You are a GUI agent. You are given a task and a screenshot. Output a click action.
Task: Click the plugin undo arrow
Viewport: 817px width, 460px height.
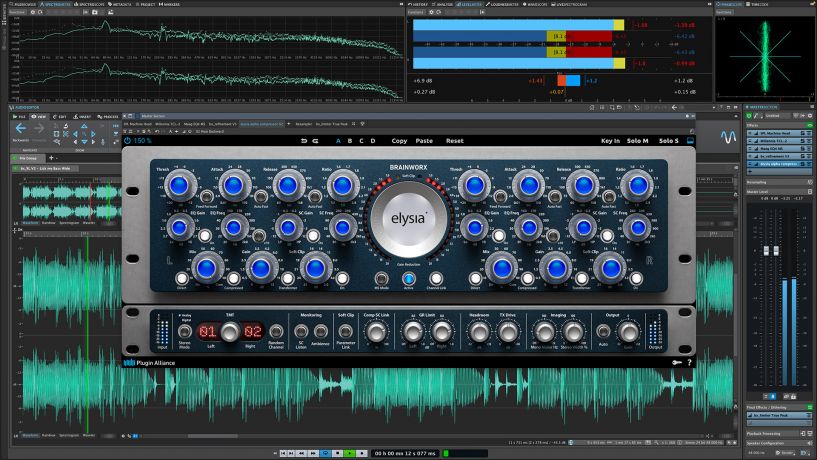[x=304, y=141]
